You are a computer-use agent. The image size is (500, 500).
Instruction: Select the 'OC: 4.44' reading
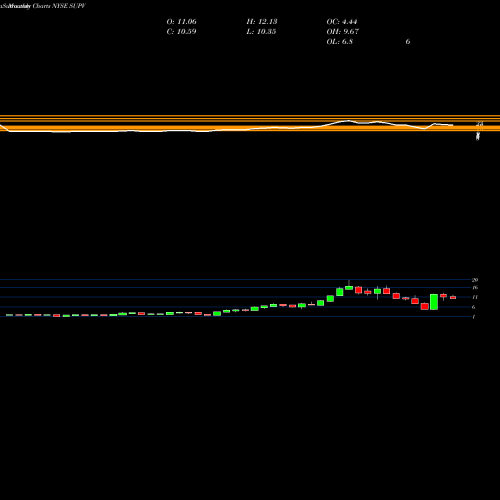(x=342, y=22)
